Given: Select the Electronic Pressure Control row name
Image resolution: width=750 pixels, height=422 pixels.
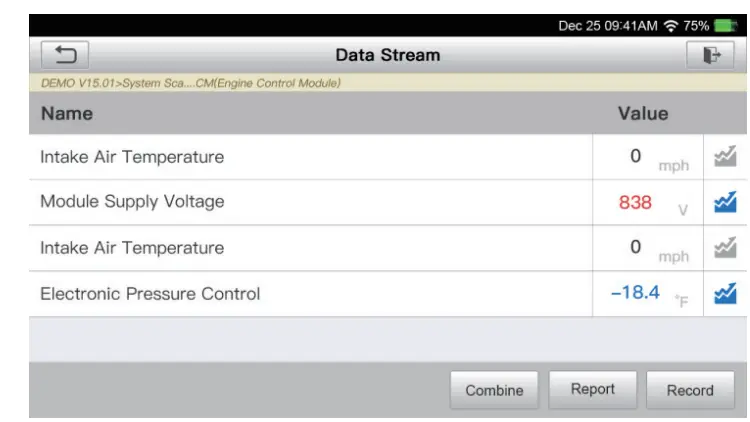Looking at the screenshot, I should click(150, 294).
